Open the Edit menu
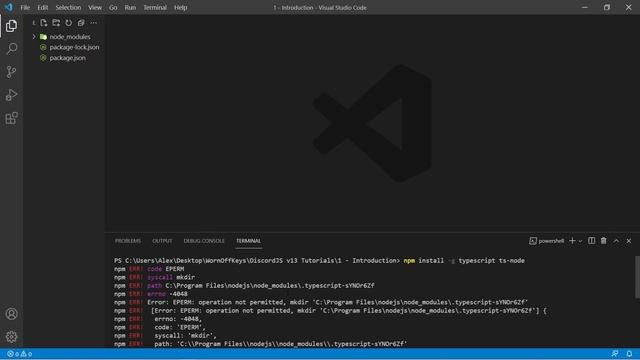Image resolution: width=640 pixels, height=360 pixels. pyautogui.click(x=42, y=7)
